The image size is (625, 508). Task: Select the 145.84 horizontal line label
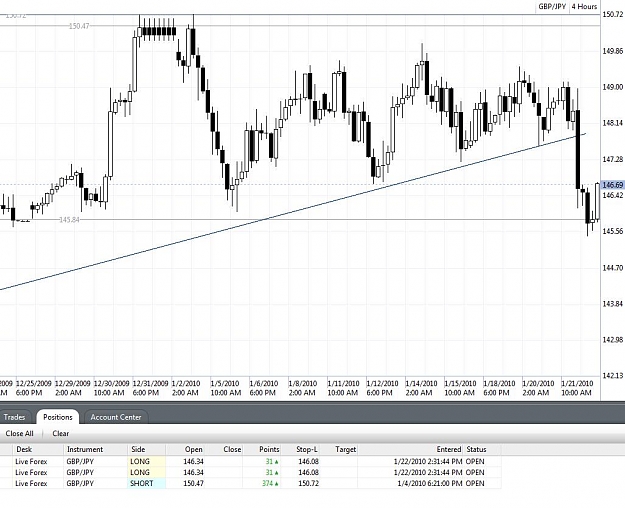69,220
